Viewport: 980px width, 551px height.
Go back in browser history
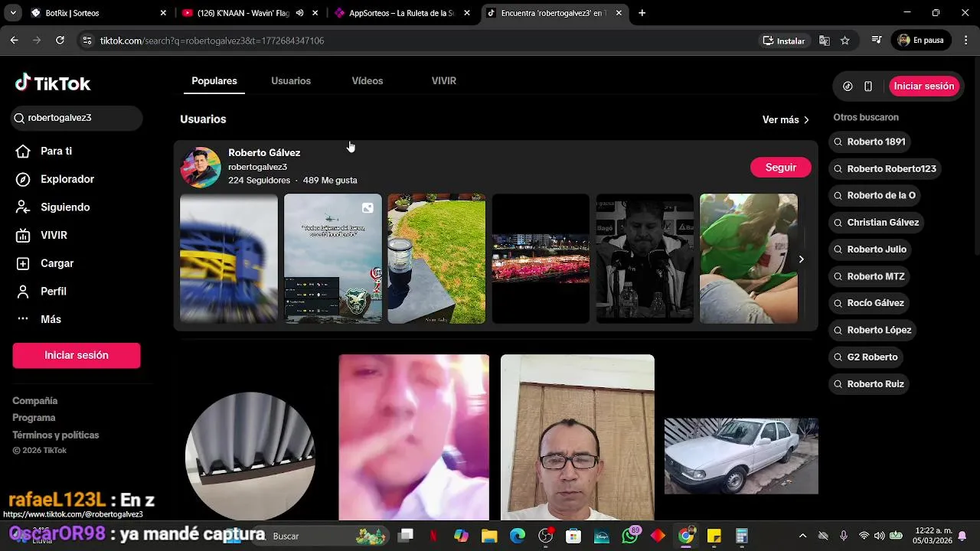point(14,41)
